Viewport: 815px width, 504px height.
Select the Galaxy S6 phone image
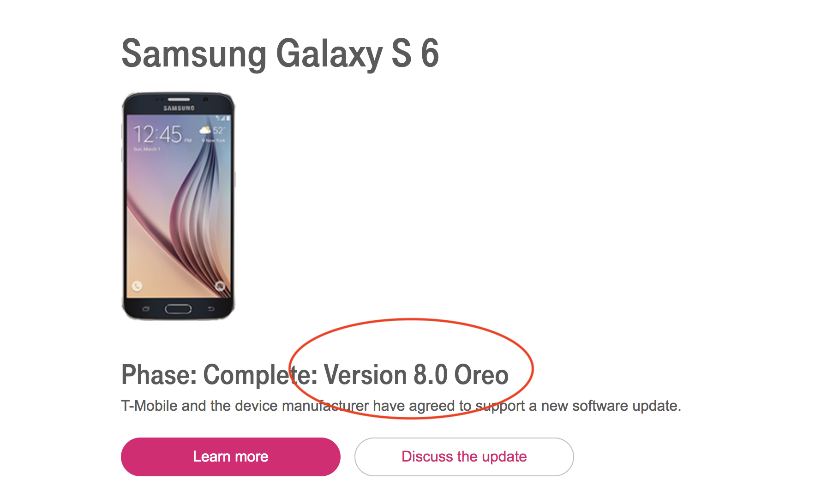[179, 206]
